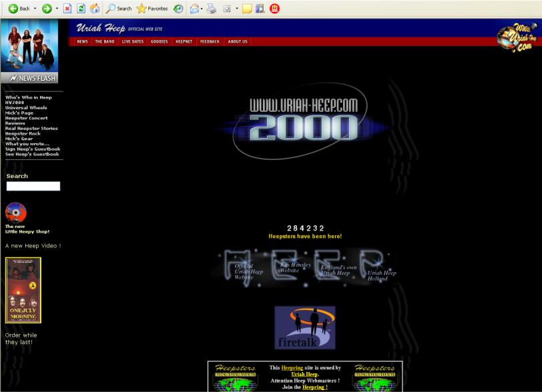
Task: Go to the Home page icon
Action: [x=95, y=8]
